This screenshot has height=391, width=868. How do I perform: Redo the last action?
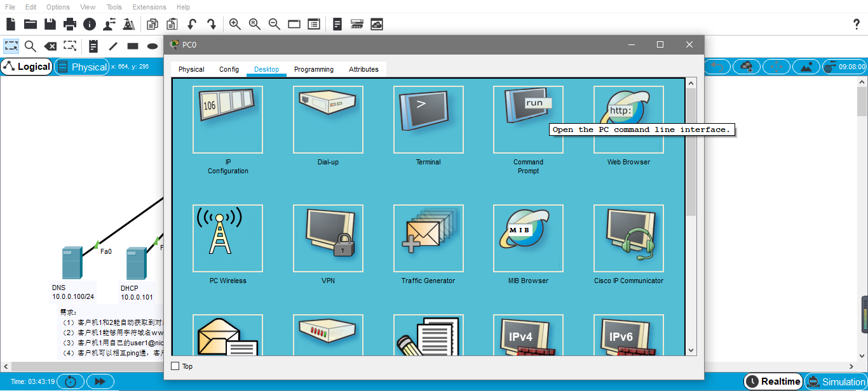pos(212,24)
